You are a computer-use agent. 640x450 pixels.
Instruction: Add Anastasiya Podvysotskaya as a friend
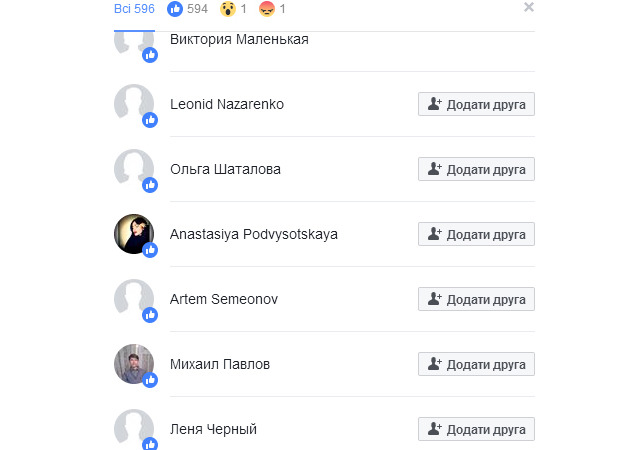pos(476,234)
